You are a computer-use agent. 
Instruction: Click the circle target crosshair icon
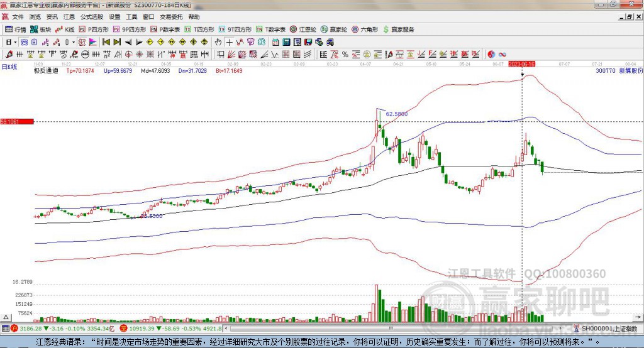coord(128,54)
